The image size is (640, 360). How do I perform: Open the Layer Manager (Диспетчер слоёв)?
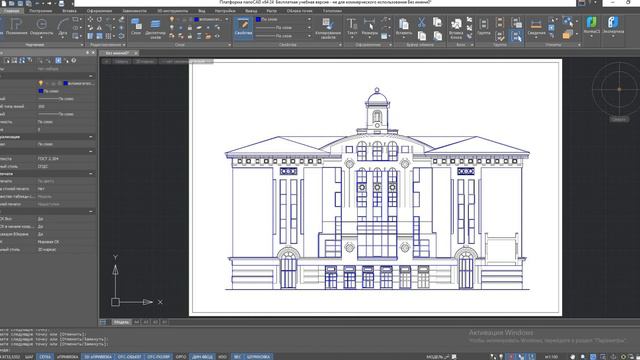coord(155,29)
